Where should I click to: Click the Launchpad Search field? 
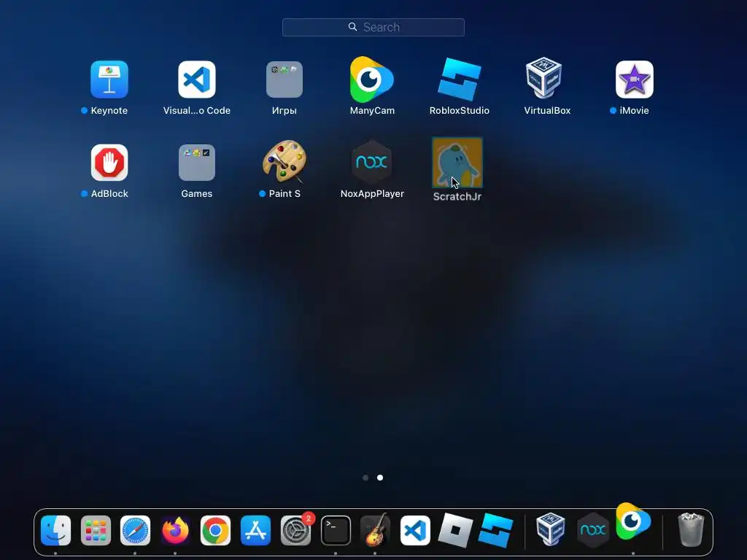[373, 27]
